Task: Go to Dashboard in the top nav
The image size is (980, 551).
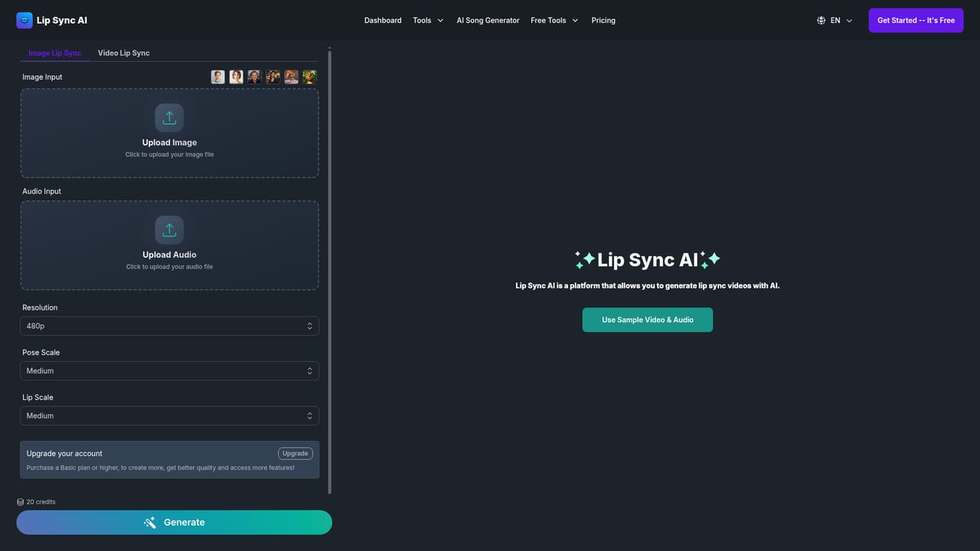Action: tap(383, 21)
